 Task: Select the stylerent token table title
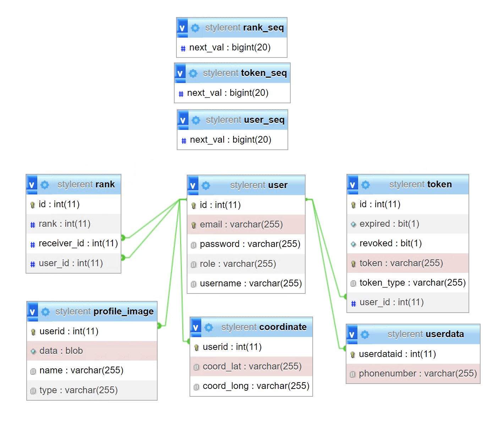(420, 184)
